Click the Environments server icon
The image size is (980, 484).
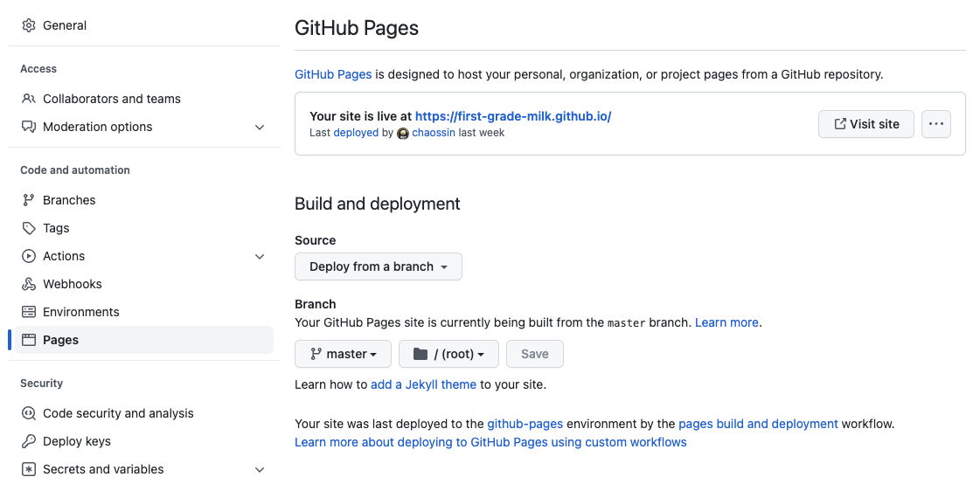(28, 312)
